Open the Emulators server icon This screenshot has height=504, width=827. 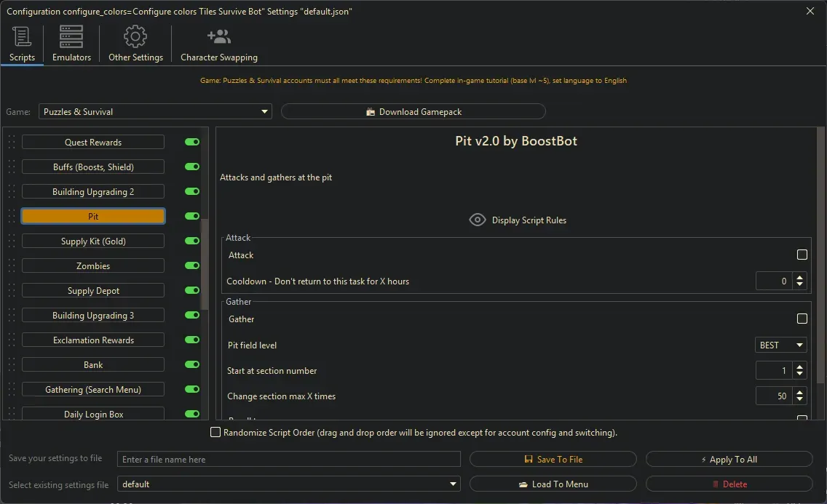pyautogui.click(x=71, y=37)
